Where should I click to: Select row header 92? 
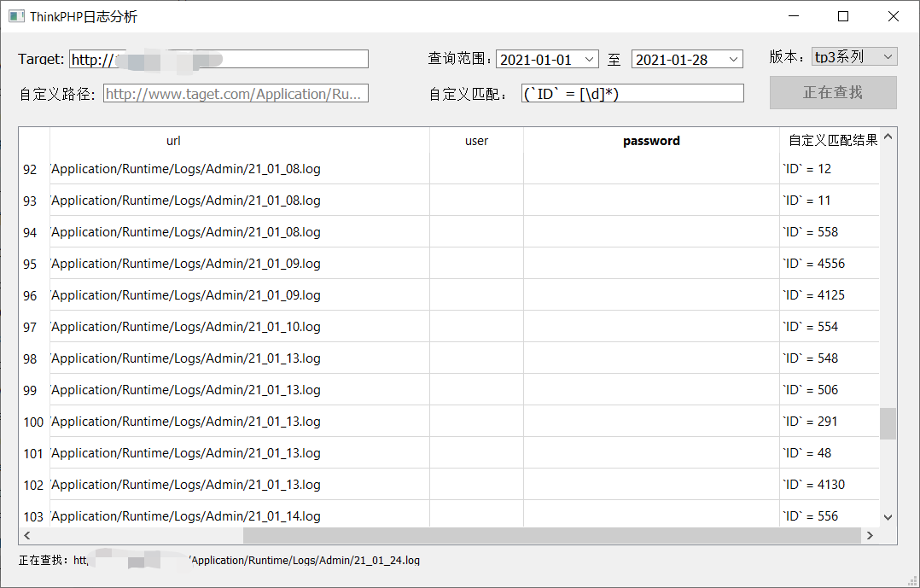coord(34,169)
